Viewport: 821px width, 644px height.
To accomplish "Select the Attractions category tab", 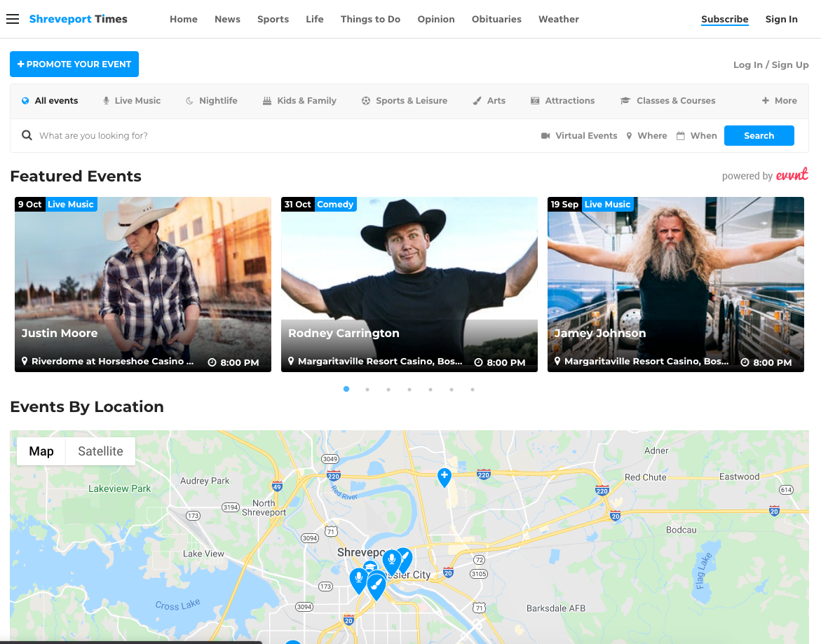I will (x=563, y=100).
